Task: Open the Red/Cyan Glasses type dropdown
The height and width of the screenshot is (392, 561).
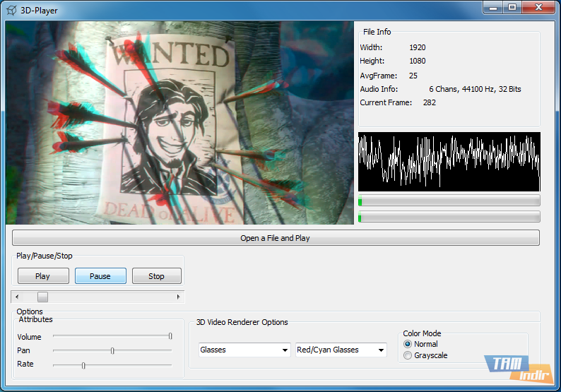Action: [x=341, y=350]
